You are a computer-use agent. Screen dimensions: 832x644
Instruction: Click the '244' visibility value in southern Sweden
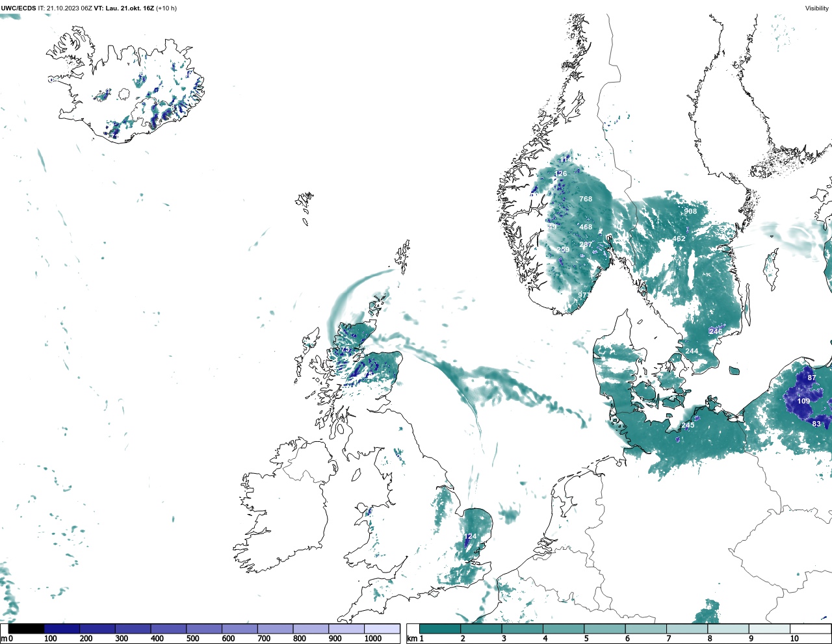(692, 351)
